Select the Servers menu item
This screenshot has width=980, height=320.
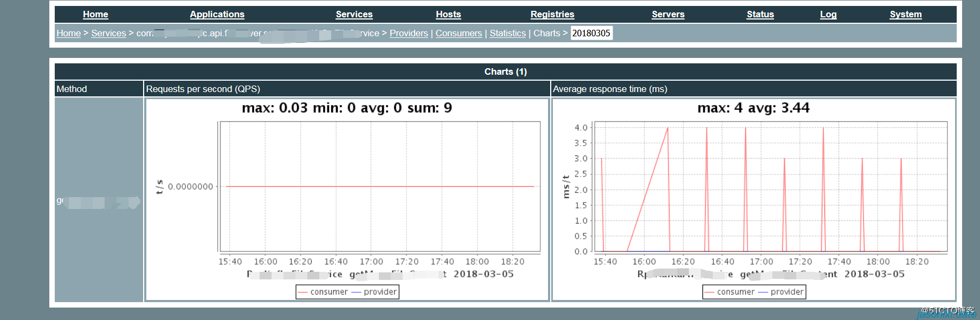click(x=668, y=15)
